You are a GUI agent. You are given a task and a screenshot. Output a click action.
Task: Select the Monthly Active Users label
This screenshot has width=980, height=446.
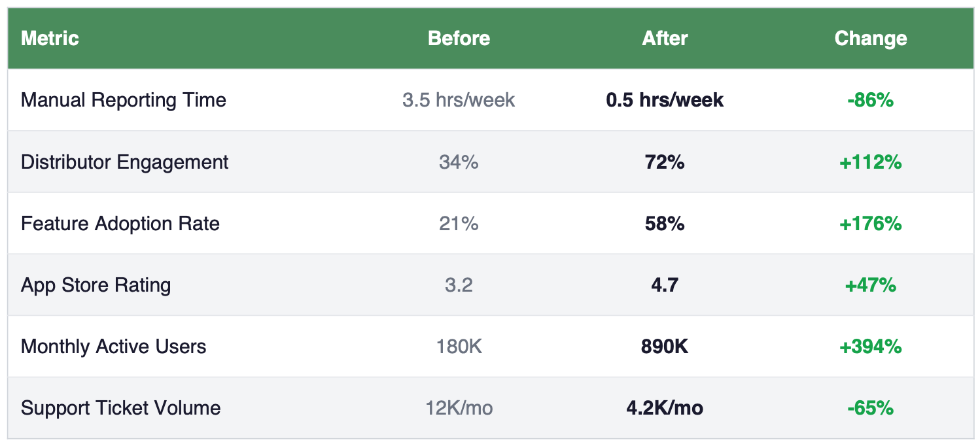(114, 347)
